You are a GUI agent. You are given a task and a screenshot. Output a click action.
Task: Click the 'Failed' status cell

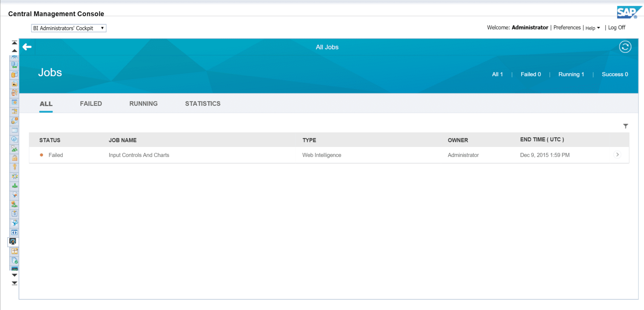56,155
